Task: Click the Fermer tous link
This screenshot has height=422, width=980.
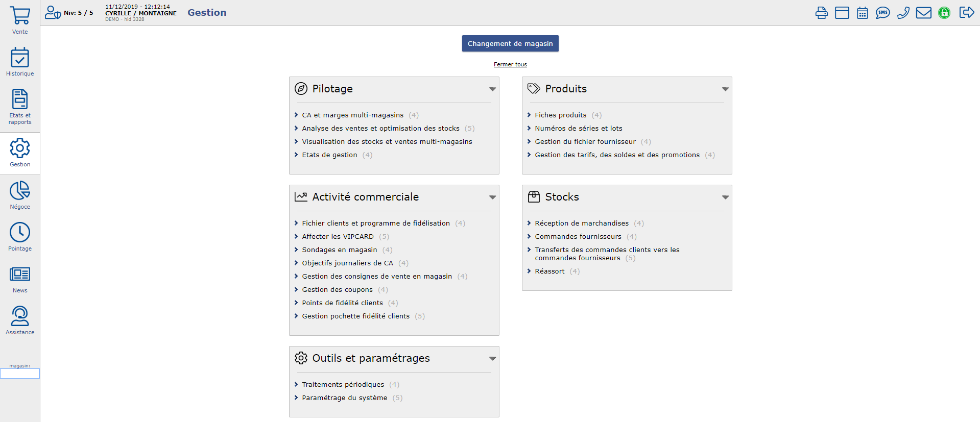Action: (510, 64)
